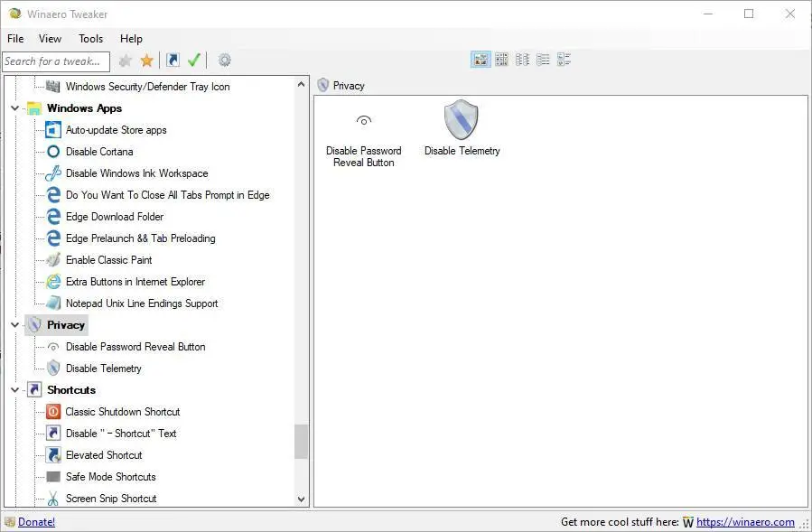Viewport: 812px width, 532px height.
Task: Maximize the Winaero Tweaker window
Action: click(749, 14)
